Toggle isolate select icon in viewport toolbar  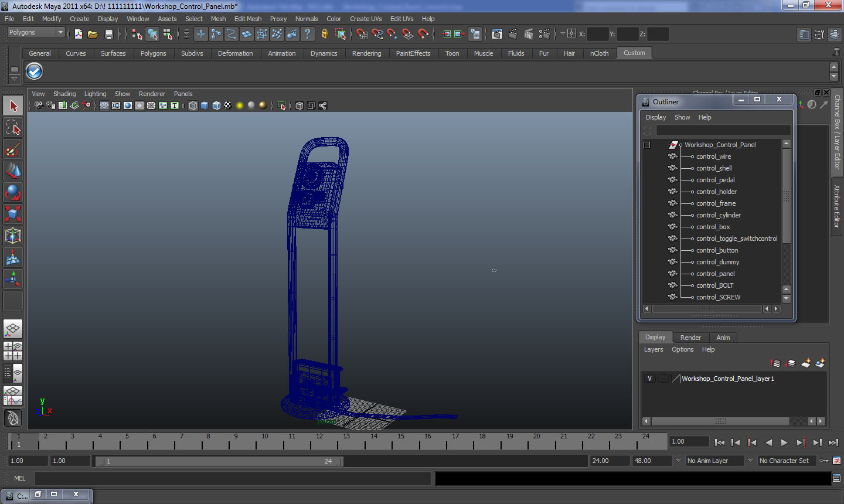(x=281, y=105)
